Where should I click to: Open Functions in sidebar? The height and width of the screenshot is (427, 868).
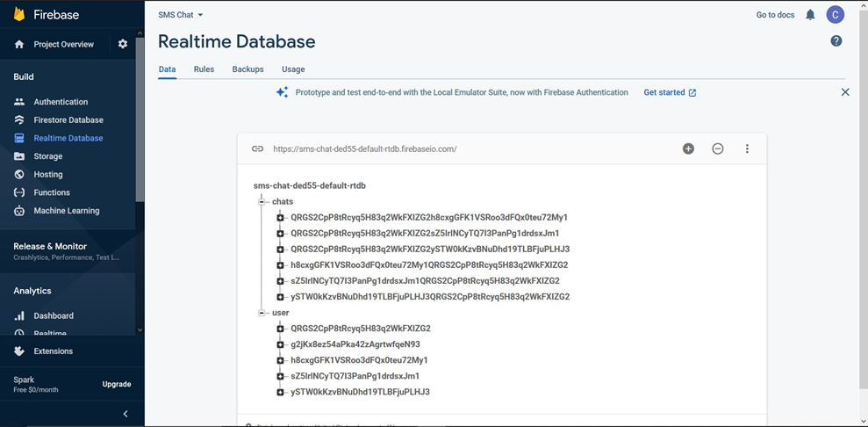pyautogui.click(x=52, y=192)
